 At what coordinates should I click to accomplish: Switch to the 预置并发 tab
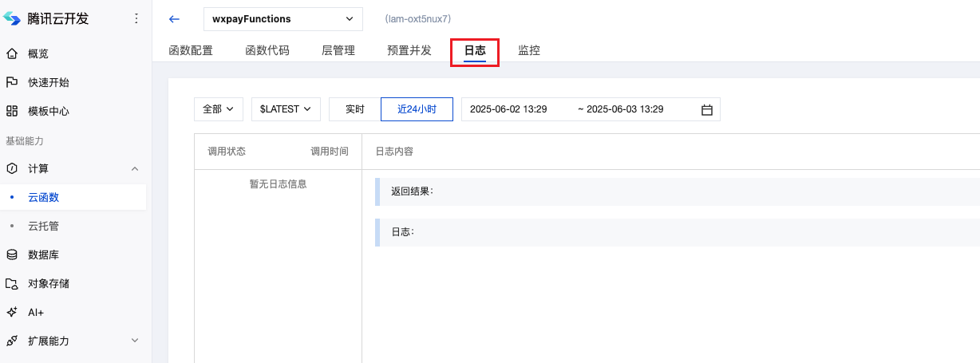pyautogui.click(x=409, y=50)
